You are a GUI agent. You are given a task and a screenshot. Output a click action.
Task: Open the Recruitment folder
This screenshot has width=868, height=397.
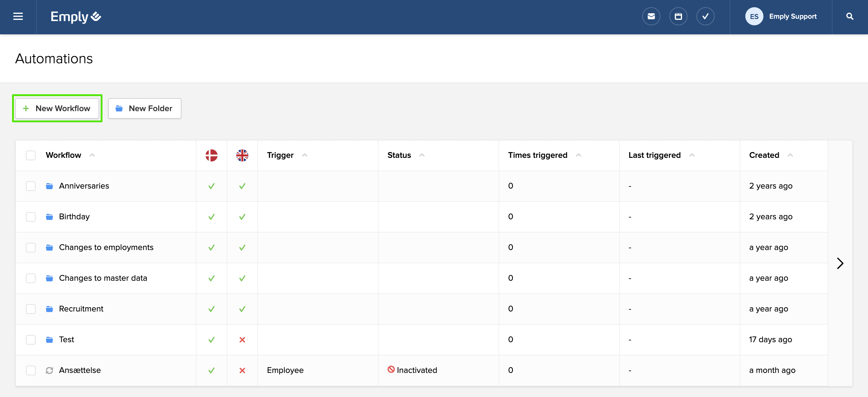[81, 309]
